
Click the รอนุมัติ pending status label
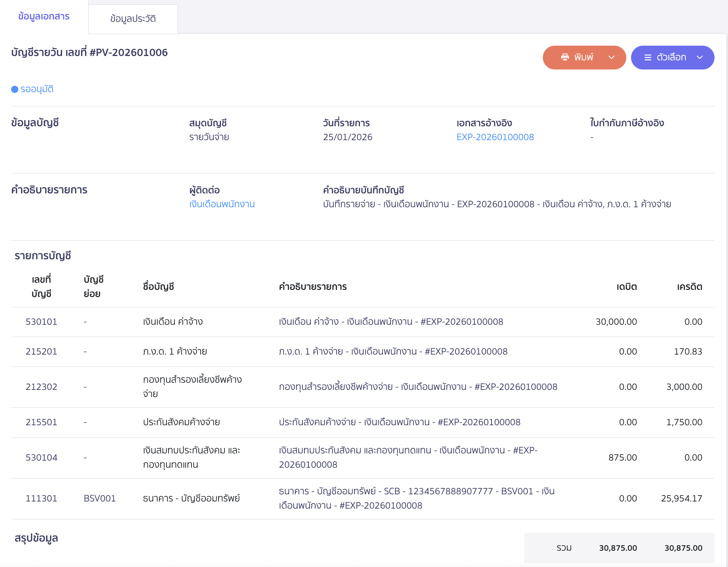tap(37, 89)
